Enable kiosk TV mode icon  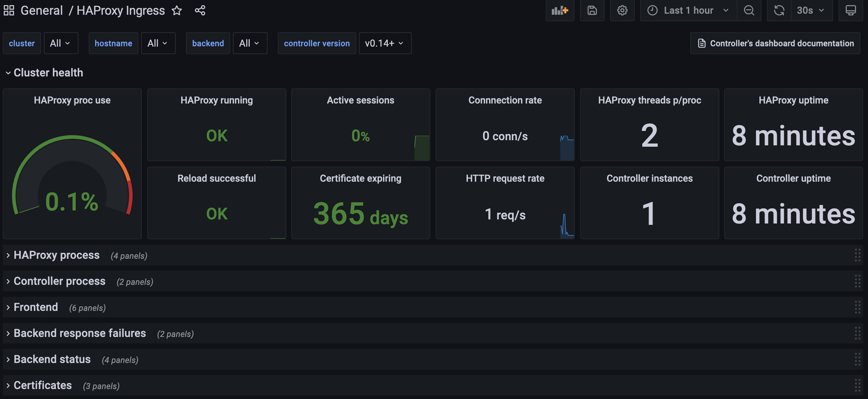tap(851, 10)
